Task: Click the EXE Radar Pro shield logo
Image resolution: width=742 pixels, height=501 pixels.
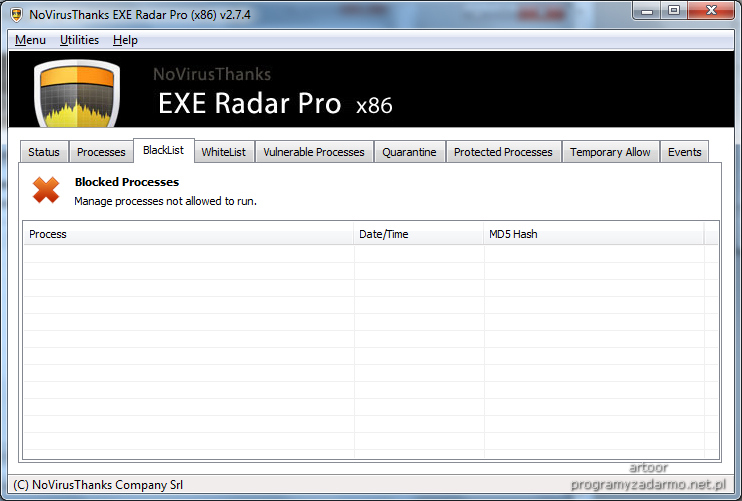Action: click(77, 93)
